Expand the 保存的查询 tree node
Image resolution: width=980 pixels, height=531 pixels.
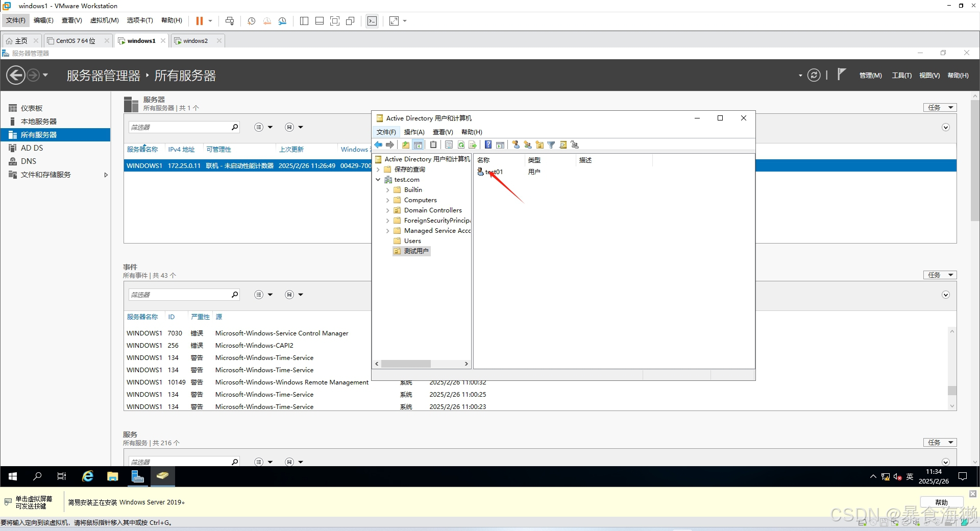pos(378,170)
